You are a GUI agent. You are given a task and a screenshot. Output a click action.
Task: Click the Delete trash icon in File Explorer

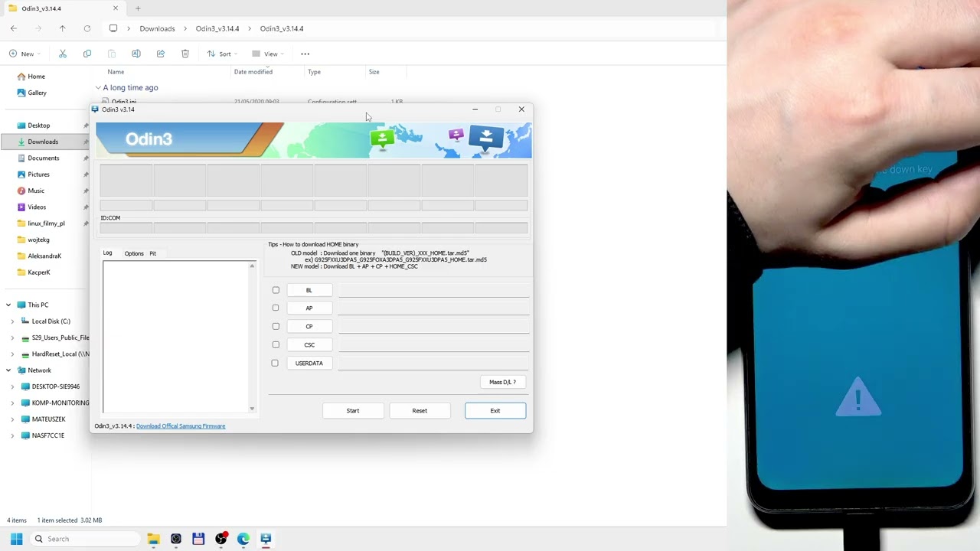pyautogui.click(x=185, y=54)
